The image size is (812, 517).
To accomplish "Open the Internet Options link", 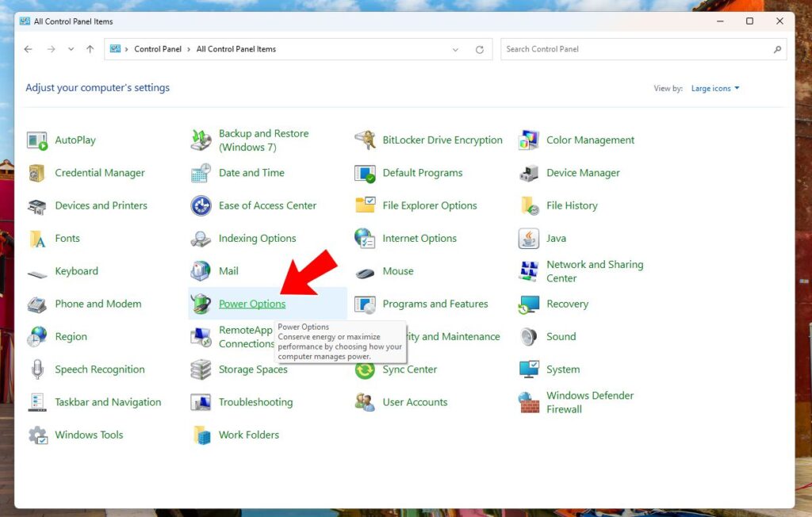I will click(419, 239).
